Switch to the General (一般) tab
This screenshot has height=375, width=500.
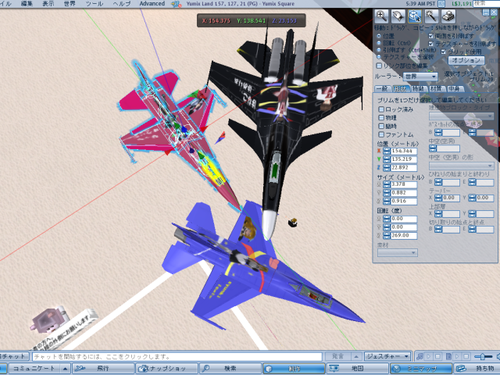pyautogui.click(x=383, y=89)
